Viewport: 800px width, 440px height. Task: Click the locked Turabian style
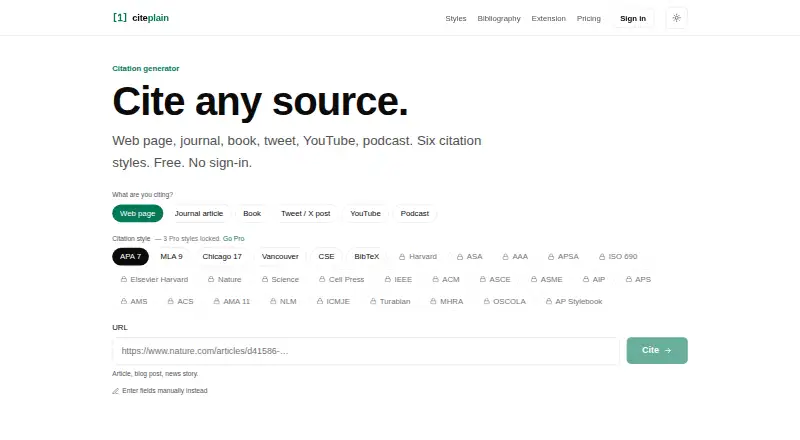[390, 302]
